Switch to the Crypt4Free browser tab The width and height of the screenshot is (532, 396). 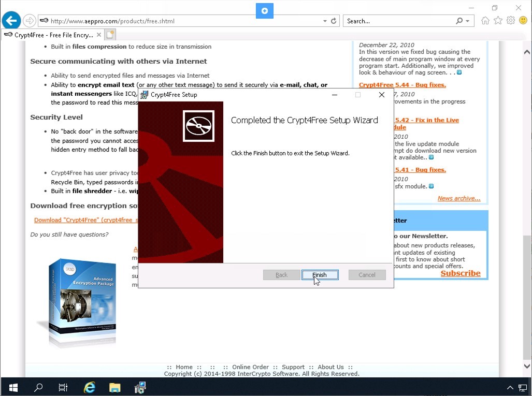tap(49, 35)
